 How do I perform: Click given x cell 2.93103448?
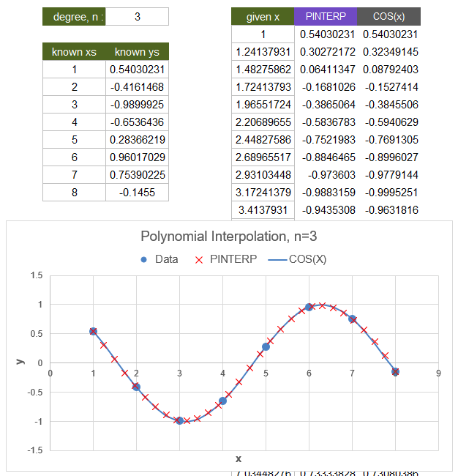tap(263, 175)
